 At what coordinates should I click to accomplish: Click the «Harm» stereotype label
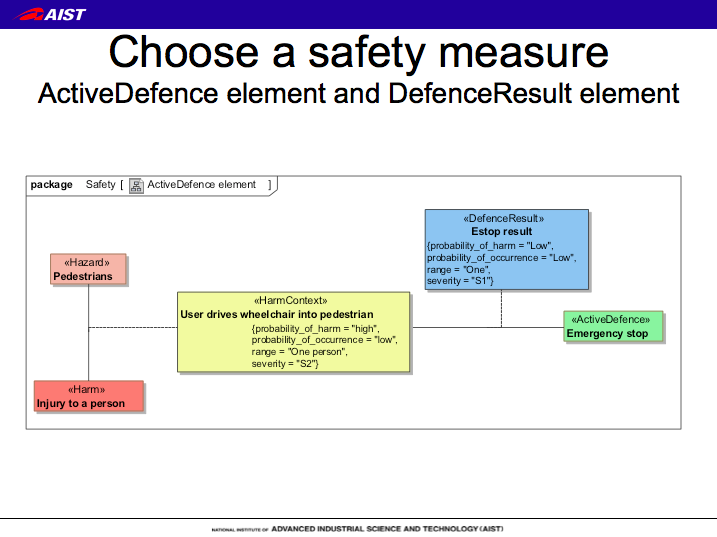[87, 389]
